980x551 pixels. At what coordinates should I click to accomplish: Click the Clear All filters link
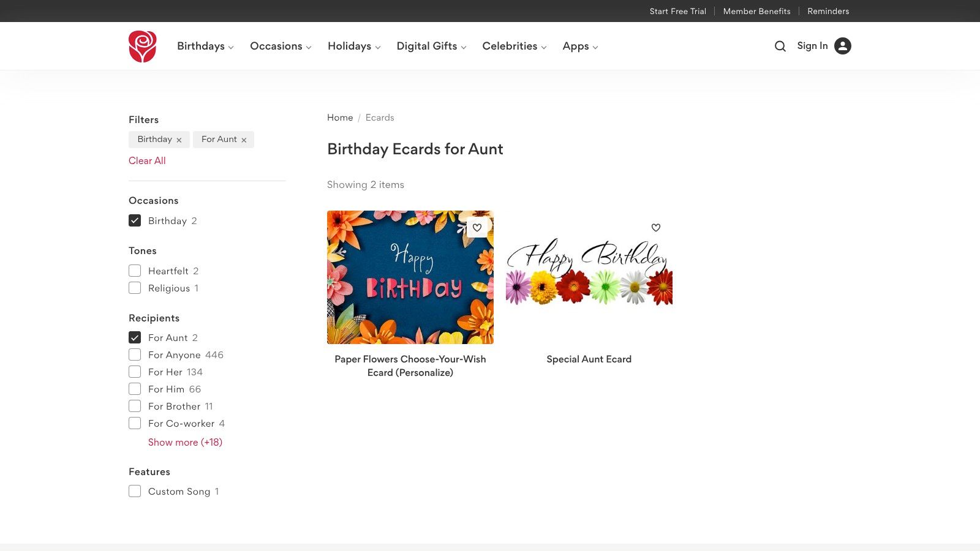(147, 160)
